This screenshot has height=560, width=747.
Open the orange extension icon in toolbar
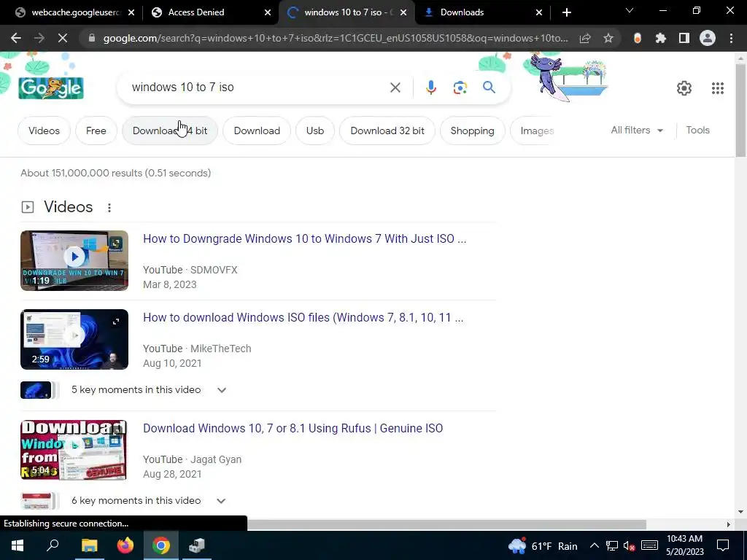638,39
